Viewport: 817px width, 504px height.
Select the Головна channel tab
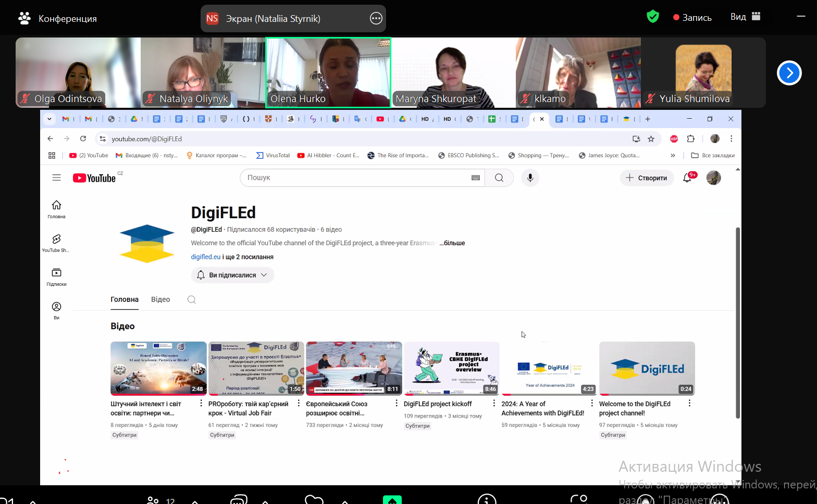(x=125, y=299)
